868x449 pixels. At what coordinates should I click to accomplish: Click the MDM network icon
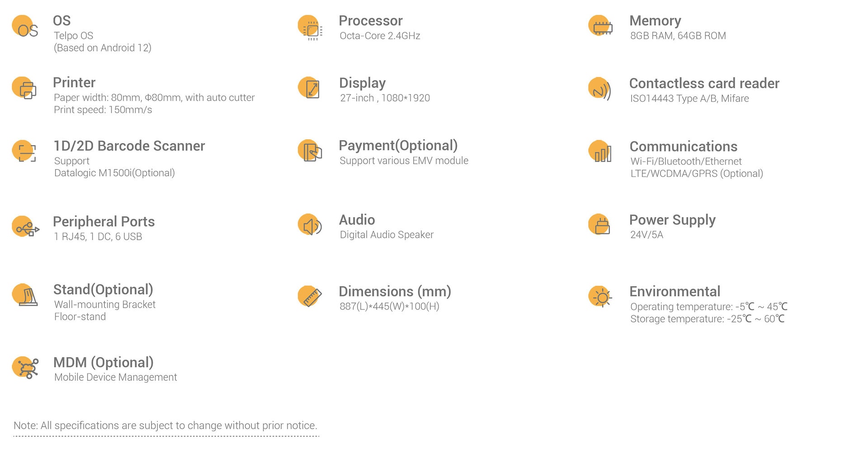[25, 368]
